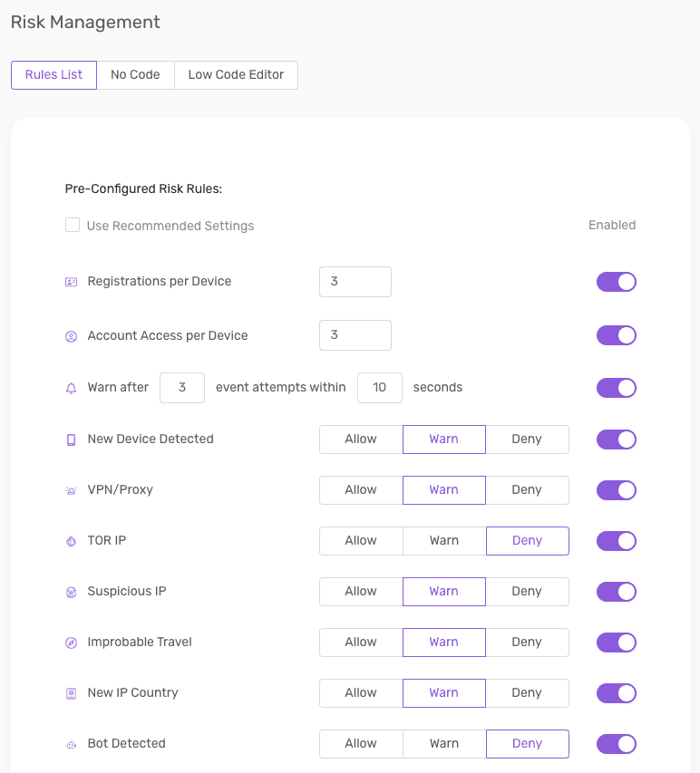Check Use Recommended Settings checkbox
This screenshot has height=773, width=700.
click(73, 225)
